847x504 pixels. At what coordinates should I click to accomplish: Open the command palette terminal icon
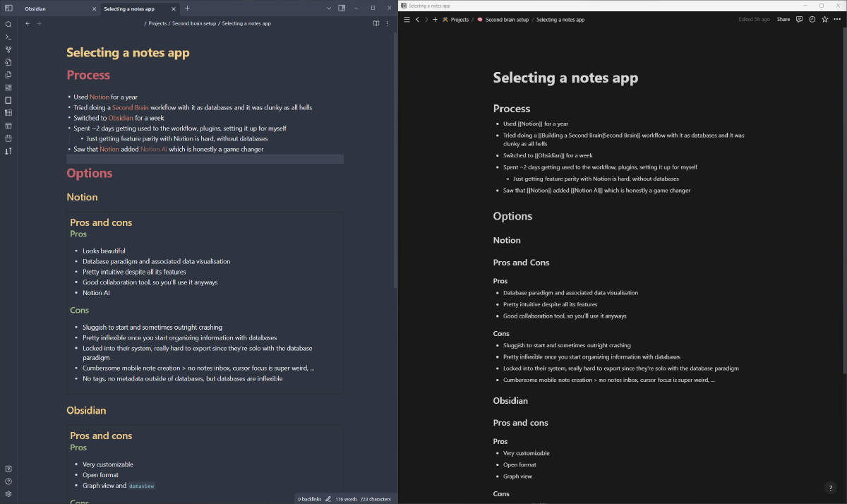click(x=8, y=37)
